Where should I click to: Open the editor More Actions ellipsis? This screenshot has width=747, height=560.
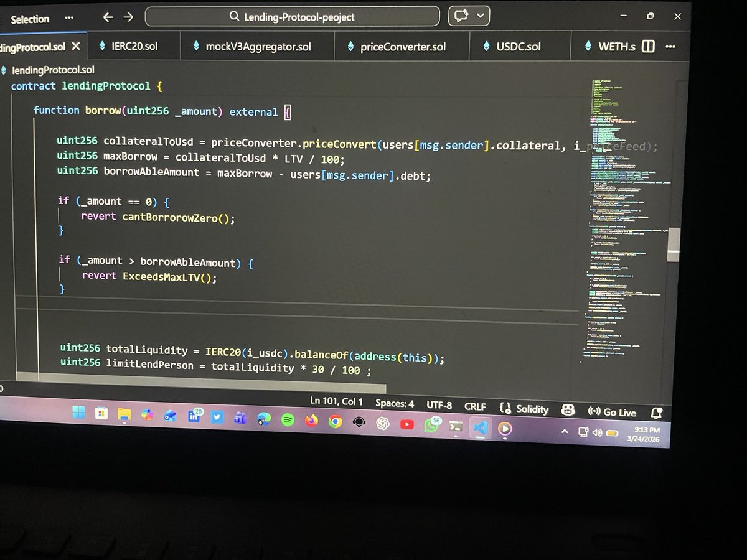point(670,47)
